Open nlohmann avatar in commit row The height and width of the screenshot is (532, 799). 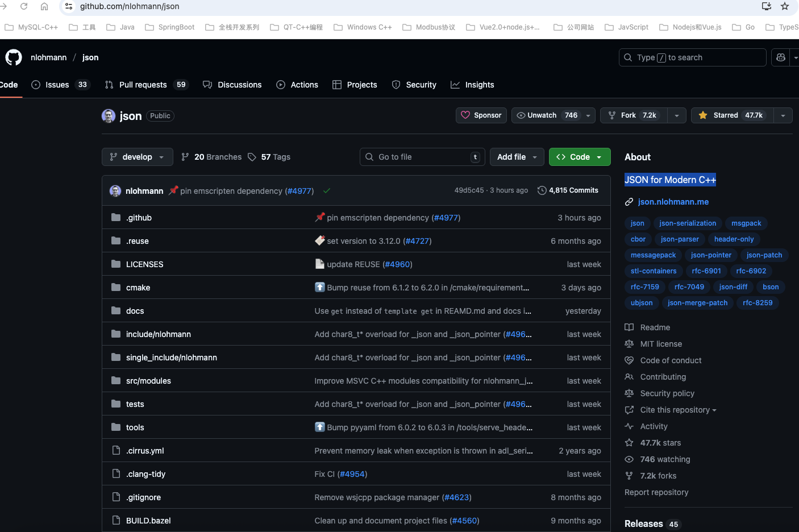pos(115,191)
